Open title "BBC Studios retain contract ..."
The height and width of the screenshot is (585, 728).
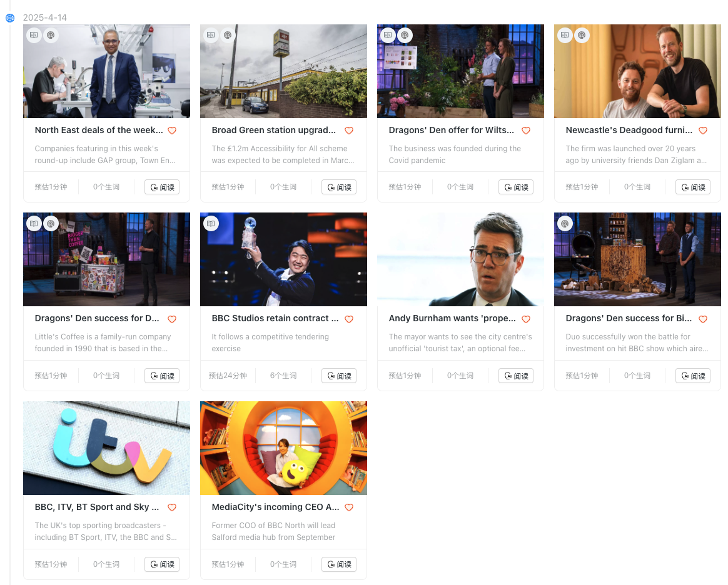tap(275, 319)
